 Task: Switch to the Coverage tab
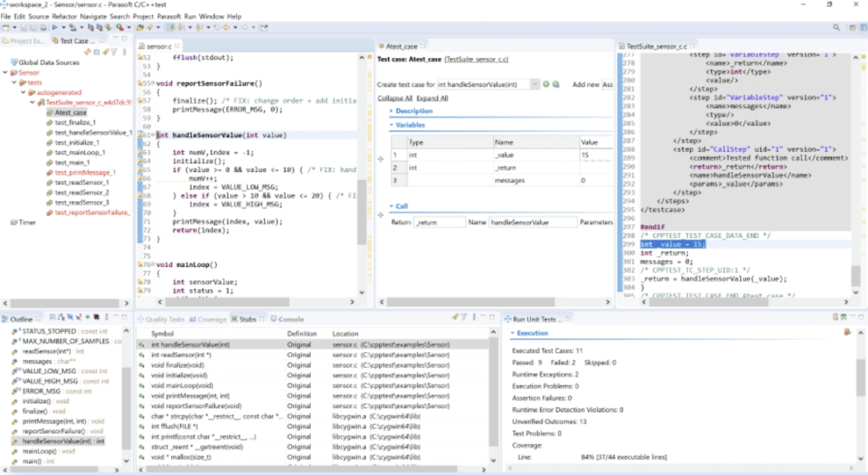click(210, 317)
